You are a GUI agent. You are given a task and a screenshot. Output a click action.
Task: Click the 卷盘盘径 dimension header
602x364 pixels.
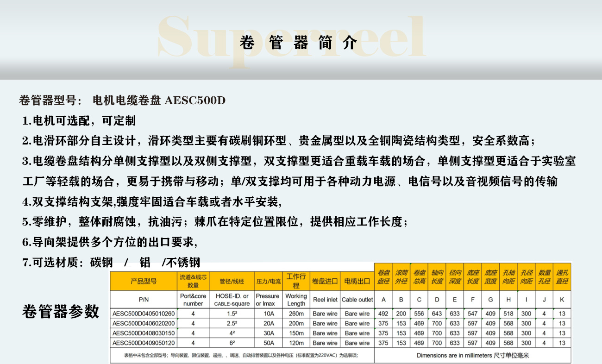click(383, 277)
